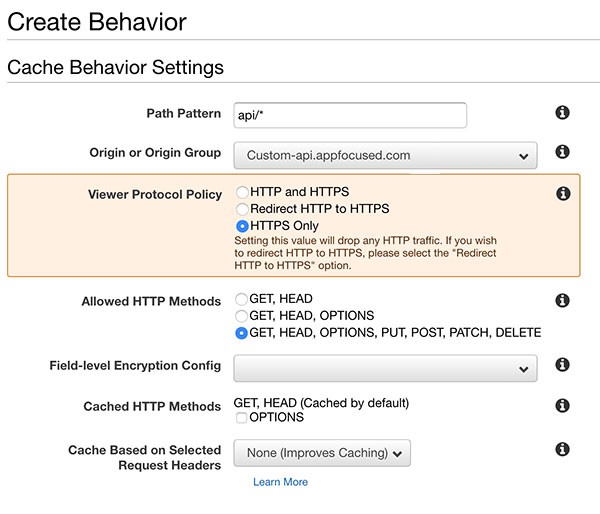
Task: Open the Origin or Origin Group dropdown
Action: pos(385,155)
